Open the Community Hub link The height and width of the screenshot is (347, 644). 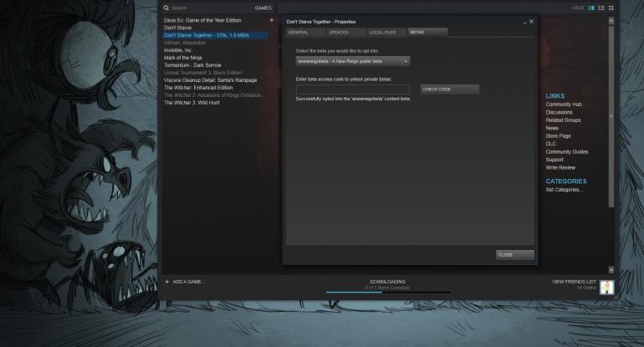pos(564,105)
